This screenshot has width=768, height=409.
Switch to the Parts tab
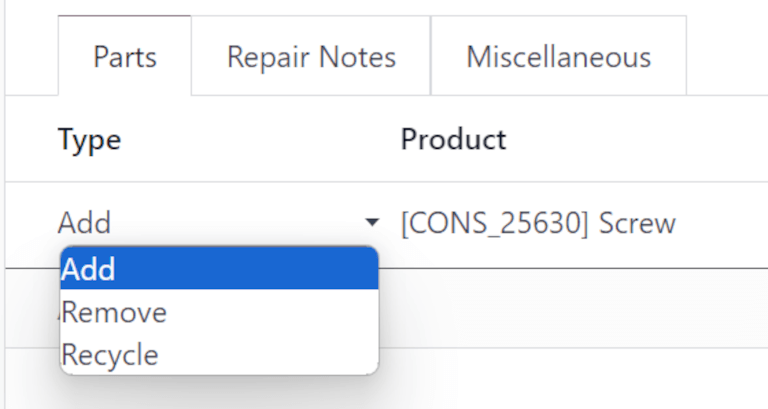(125, 56)
